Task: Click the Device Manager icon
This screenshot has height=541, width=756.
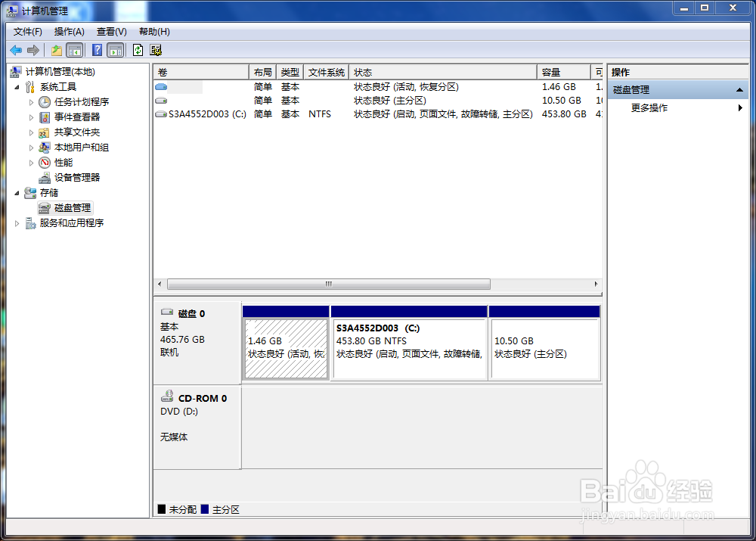Action: (x=45, y=178)
